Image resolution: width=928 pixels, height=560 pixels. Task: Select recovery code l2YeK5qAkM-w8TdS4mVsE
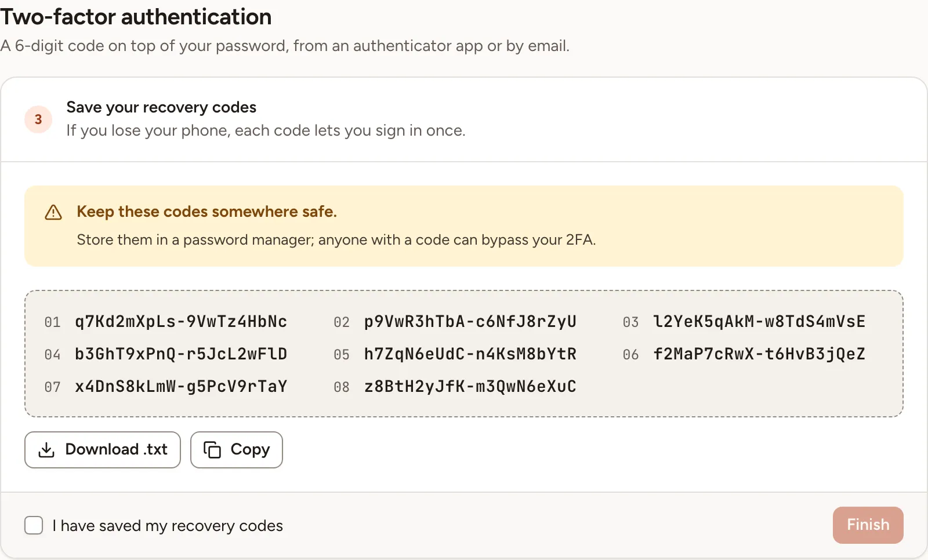(759, 322)
